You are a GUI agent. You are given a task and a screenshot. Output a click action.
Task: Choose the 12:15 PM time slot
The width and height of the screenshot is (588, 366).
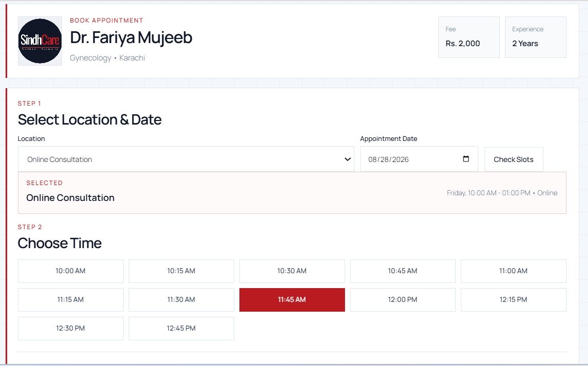coord(513,300)
